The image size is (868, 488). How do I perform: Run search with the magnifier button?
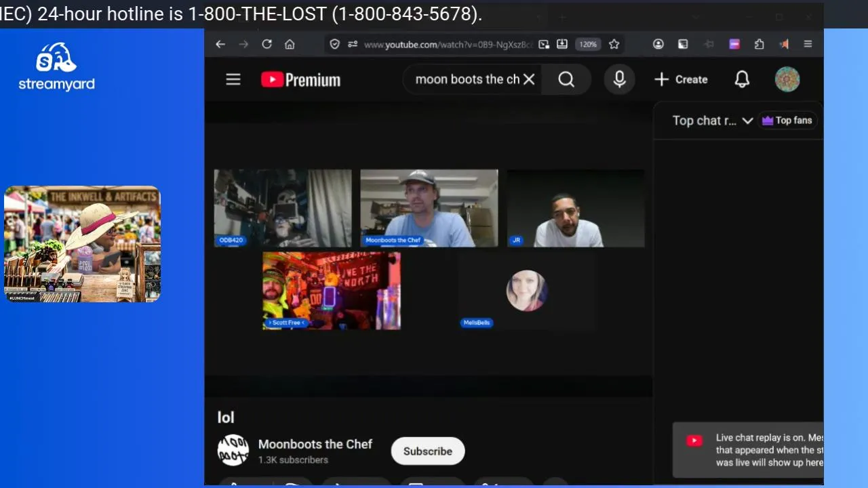[566, 79]
